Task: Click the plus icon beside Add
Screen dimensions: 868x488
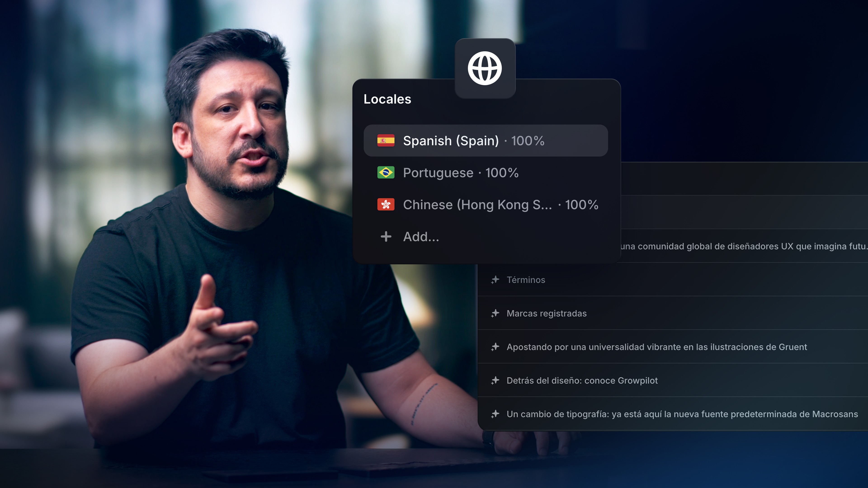Action: [386, 237]
